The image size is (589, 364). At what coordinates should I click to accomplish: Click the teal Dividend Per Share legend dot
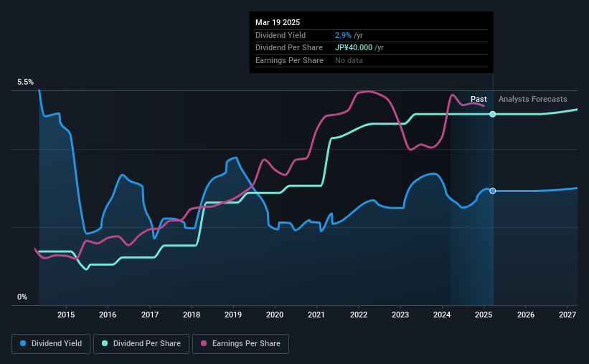(x=105, y=343)
